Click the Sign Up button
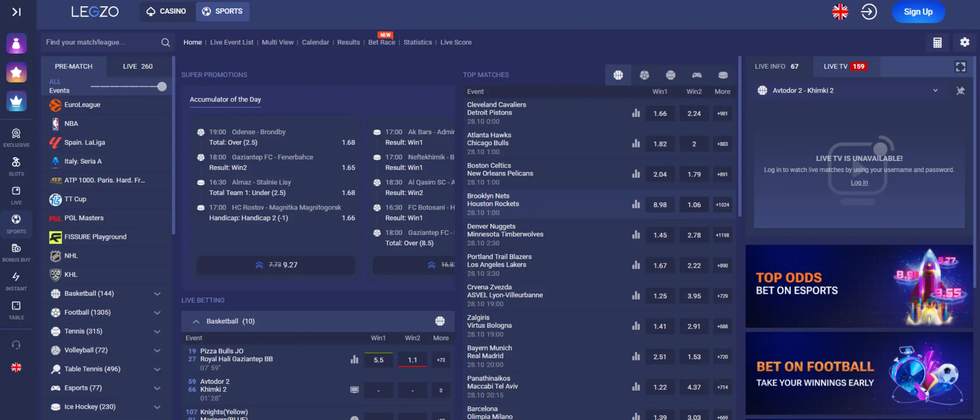 click(x=918, y=12)
